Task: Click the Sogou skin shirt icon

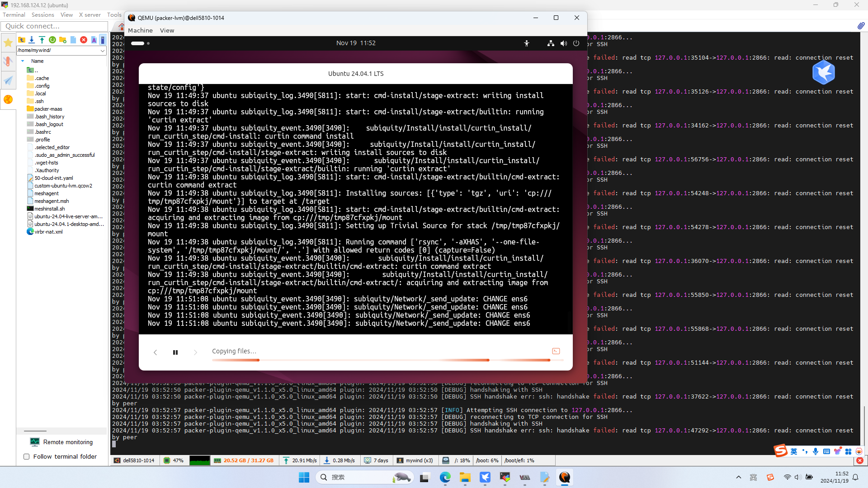Action: point(837,451)
